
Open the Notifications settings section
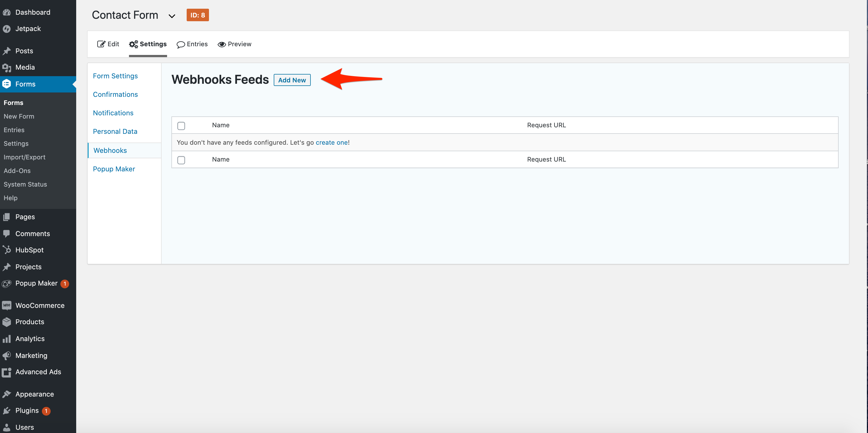tap(113, 113)
